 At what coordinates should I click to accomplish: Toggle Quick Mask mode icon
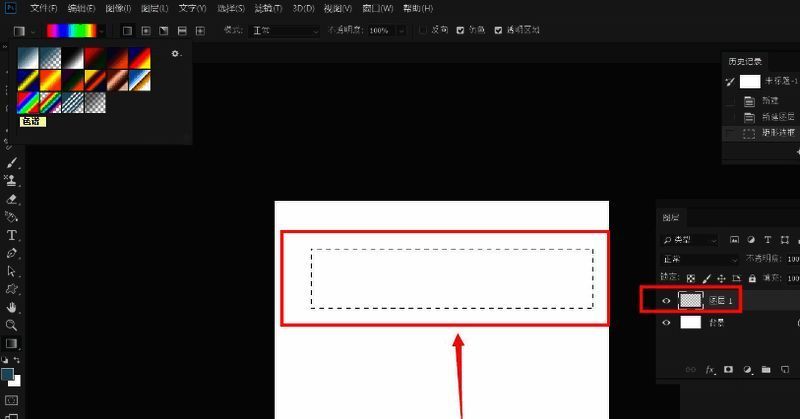pos(11,400)
